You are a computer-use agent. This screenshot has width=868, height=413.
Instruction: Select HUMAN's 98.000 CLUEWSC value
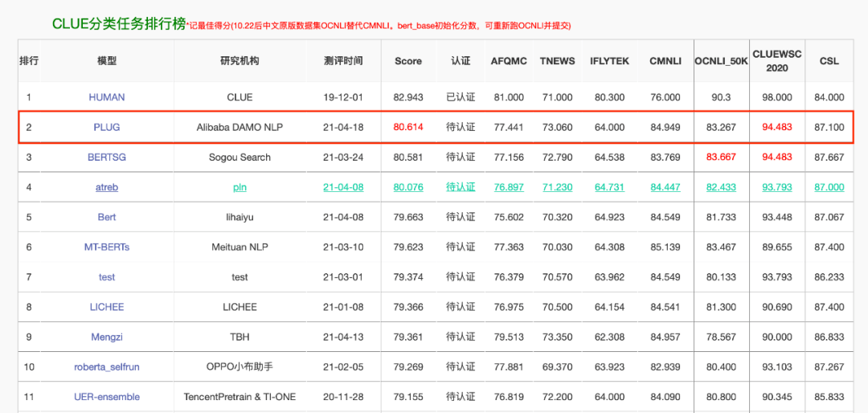click(x=776, y=97)
